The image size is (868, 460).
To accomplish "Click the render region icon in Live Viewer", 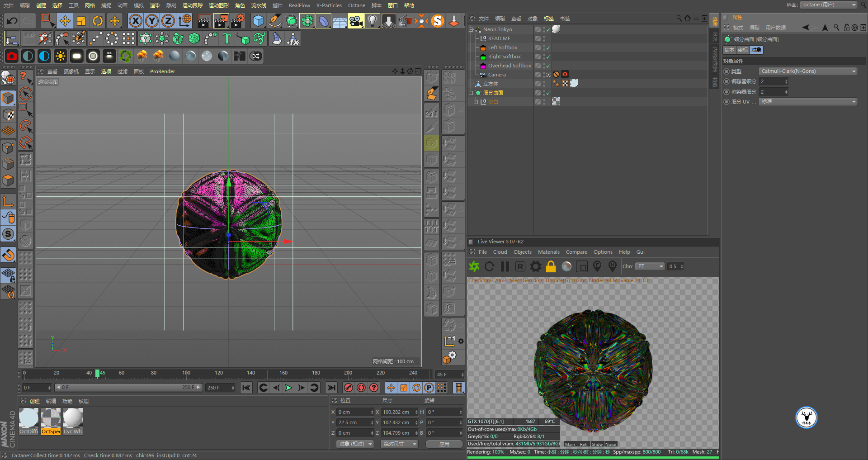I will (x=582, y=266).
